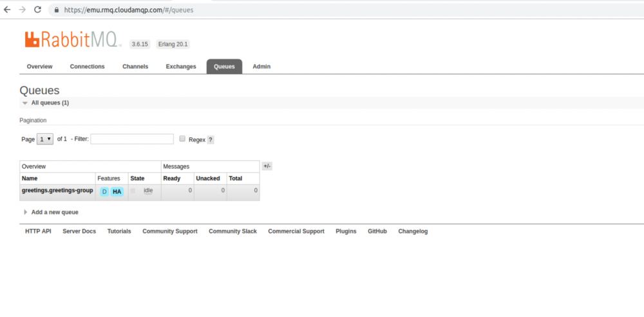Click the browser address bar URL
The height and width of the screenshot is (317, 644).
click(x=129, y=10)
